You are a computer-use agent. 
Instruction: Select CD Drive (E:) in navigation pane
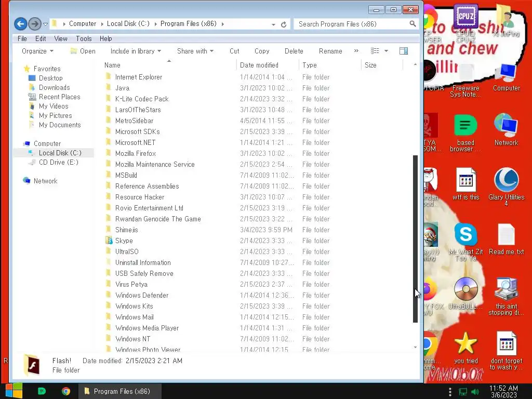point(58,162)
